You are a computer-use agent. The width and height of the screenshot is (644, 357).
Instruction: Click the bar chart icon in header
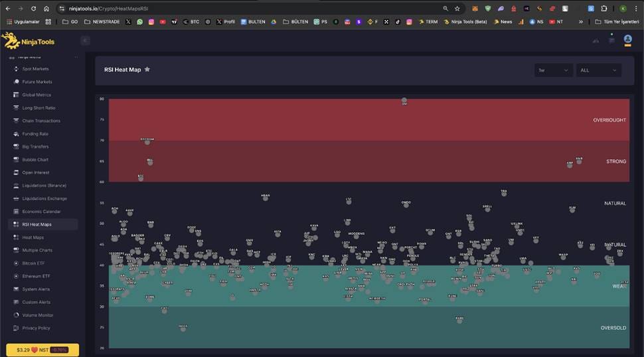point(596,40)
